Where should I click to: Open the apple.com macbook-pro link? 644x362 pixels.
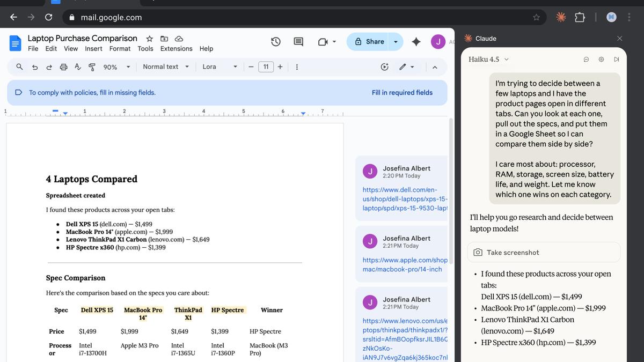pyautogui.click(x=405, y=264)
